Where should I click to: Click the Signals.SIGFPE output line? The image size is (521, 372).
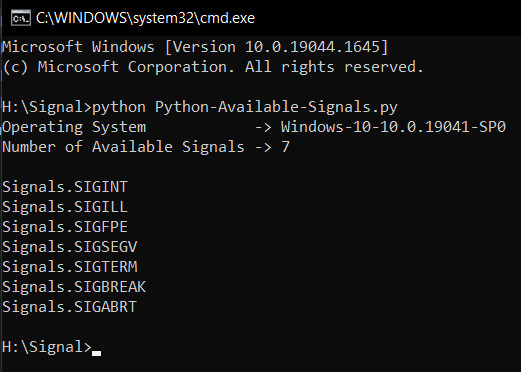click(x=65, y=227)
